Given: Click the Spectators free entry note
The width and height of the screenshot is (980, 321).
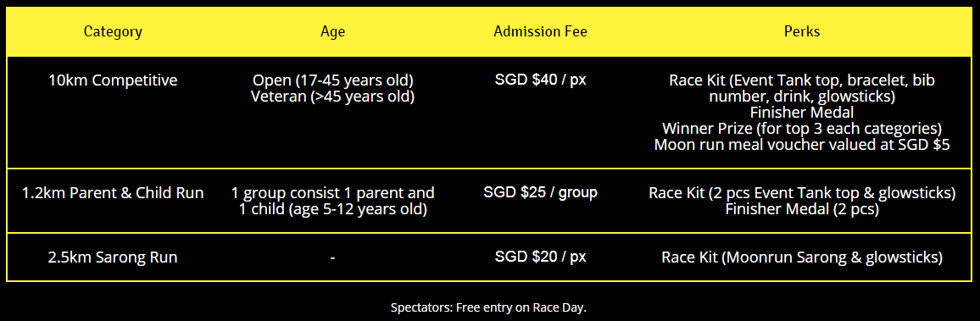Looking at the screenshot, I should coord(489,307).
